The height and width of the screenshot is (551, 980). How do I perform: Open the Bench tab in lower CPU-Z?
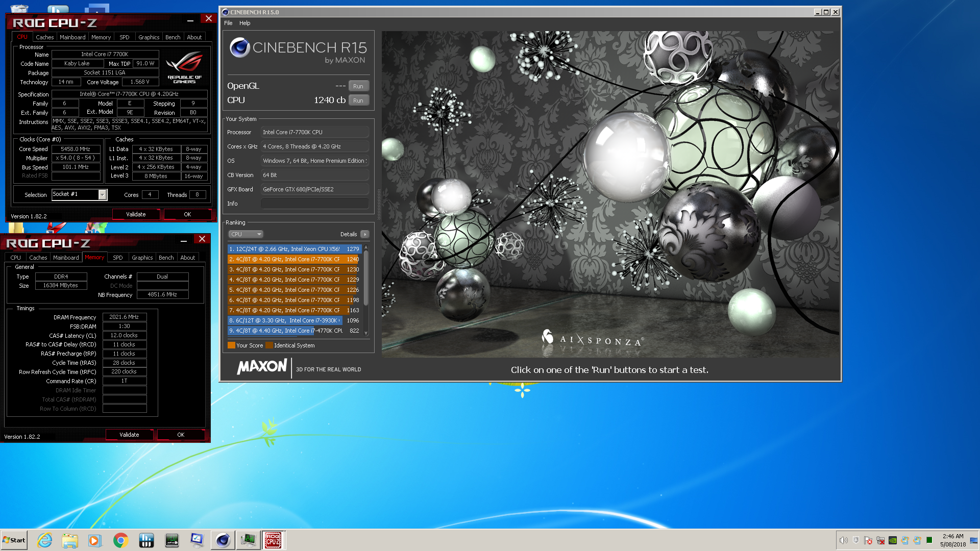coord(166,258)
